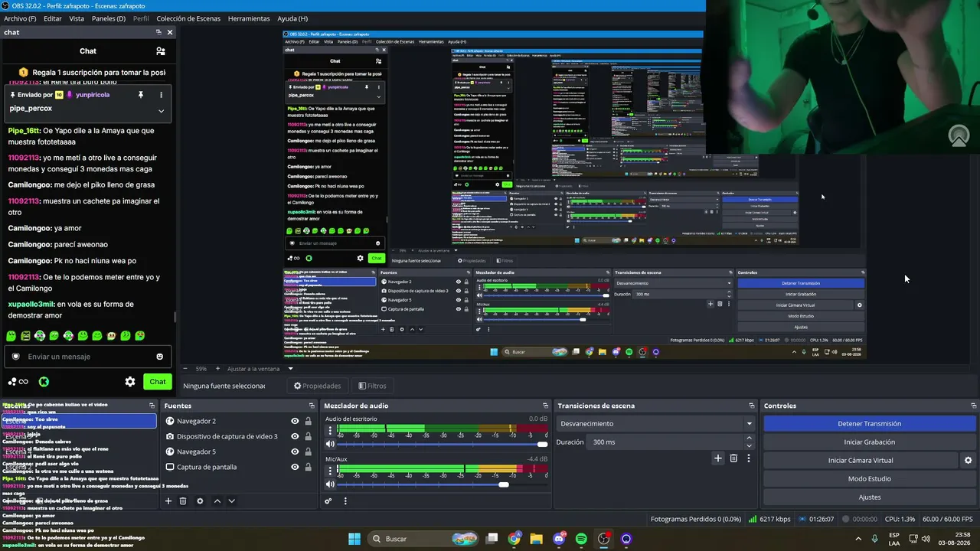The width and height of the screenshot is (980, 551).
Task: Mute Mic/Aux speaker icon
Action: pyautogui.click(x=330, y=484)
